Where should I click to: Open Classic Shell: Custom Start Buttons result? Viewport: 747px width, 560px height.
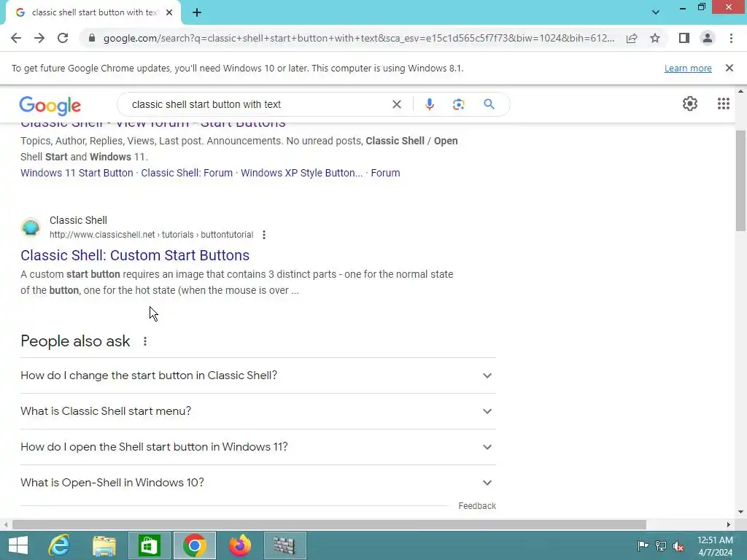click(135, 255)
